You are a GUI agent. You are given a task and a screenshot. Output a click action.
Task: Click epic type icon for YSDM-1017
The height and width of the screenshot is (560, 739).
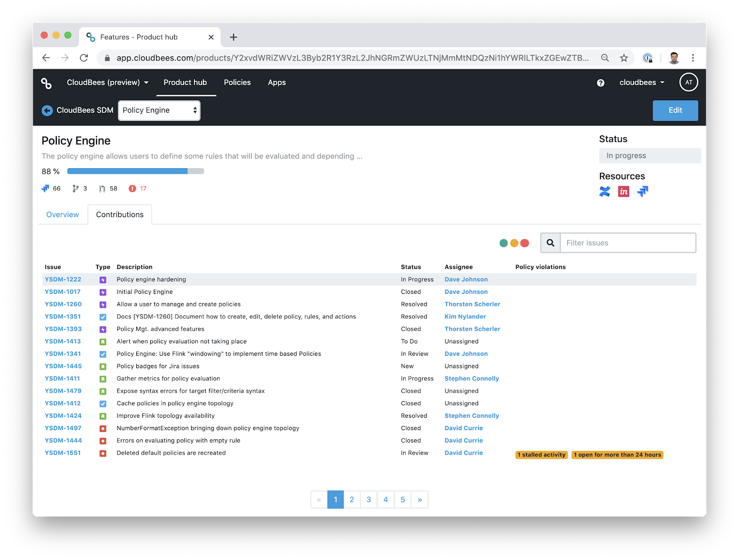[x=103, y=292]
